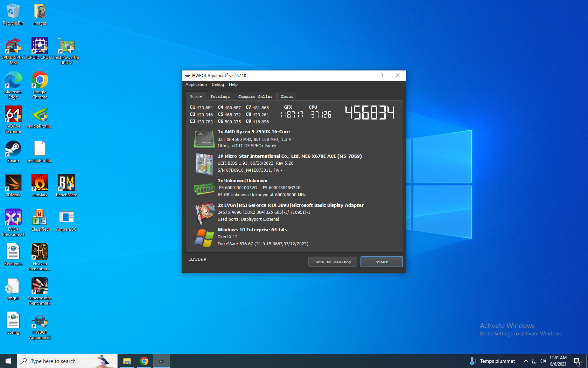Launch FurMark desktop shortcut
This screenshot has width=588, height=368.
click(x=40, y=186)
